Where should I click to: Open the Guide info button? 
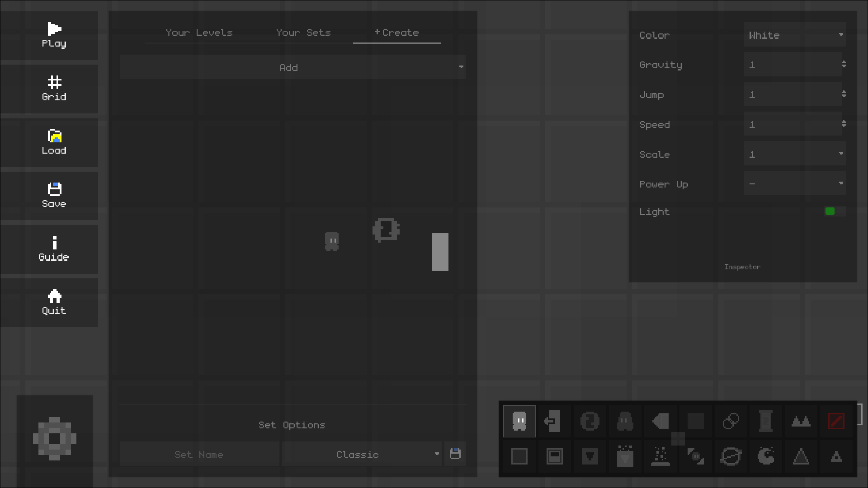[49, 249]
